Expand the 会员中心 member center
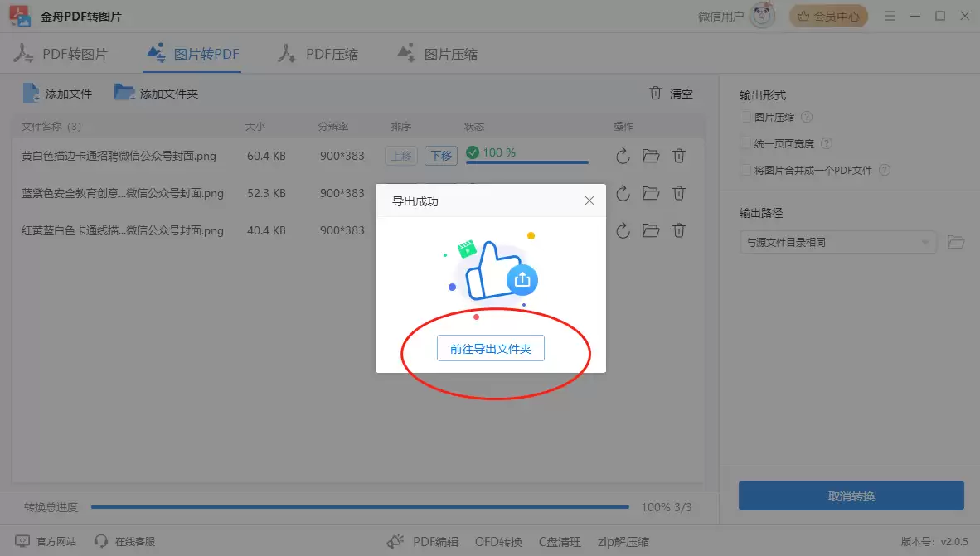The height and width of the screenshot is (556, 980). 827,15
